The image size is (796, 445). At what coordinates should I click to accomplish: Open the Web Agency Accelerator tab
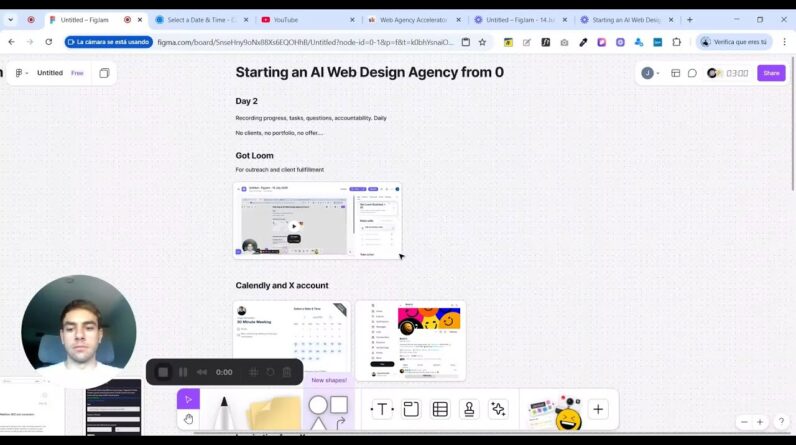[x=410, y=19]
